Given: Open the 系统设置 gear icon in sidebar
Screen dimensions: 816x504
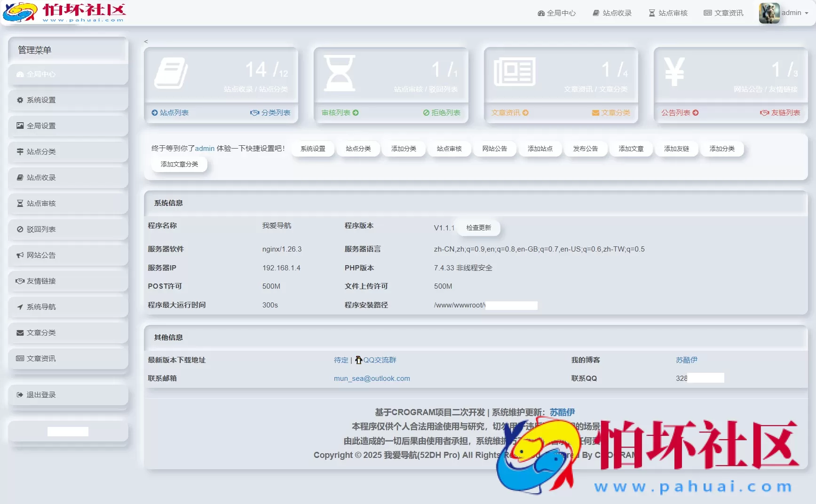Looking at the screenshot, I should point(19,100).
